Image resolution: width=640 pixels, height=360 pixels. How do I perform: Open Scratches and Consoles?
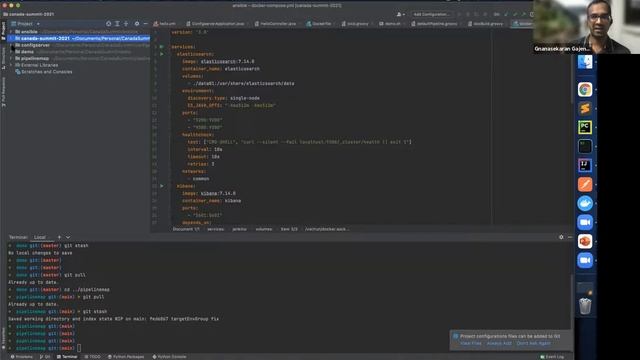pos(44,72)
